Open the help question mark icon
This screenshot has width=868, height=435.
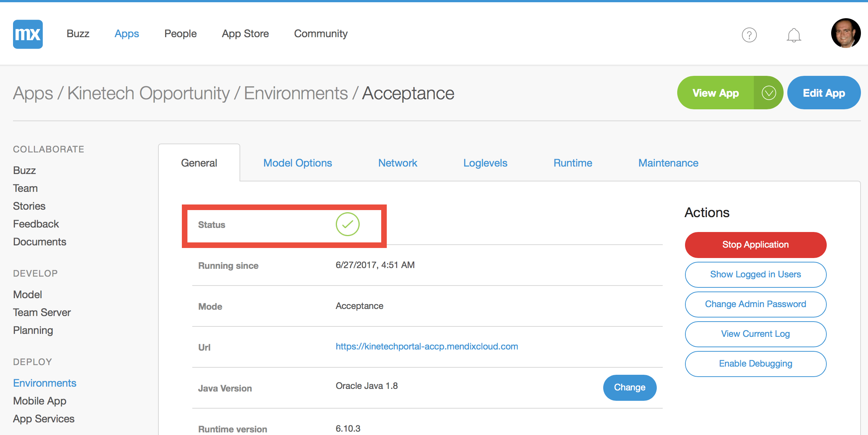pos(749,35)
